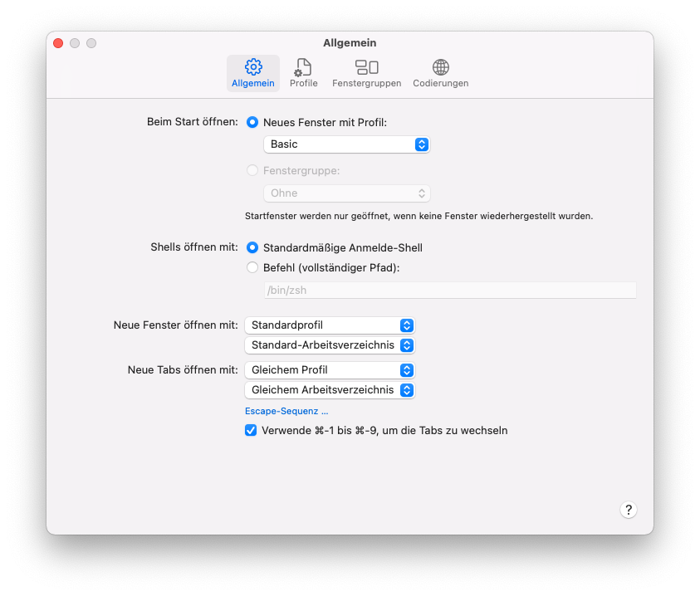Open the Profile settings icon
Viewport: 700px width, 596px height.
click(x=303, y=68)
